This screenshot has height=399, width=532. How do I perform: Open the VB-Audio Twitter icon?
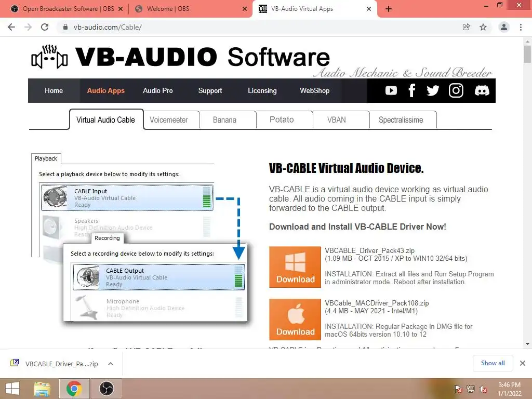pyautogui.click(x=433, y=90)
